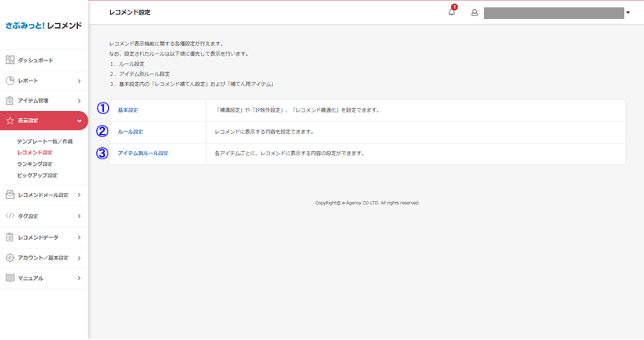Select アカウント／基本設定 menu item
Image resolution: width=644 pixels, height=340 pixels.
44,258
